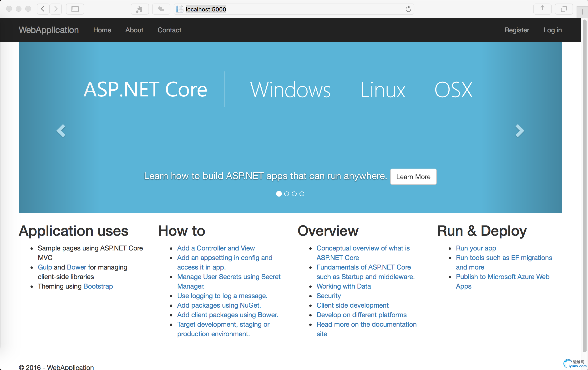
Task: Open Add client packages using Bower
Action: pos(228,315)
